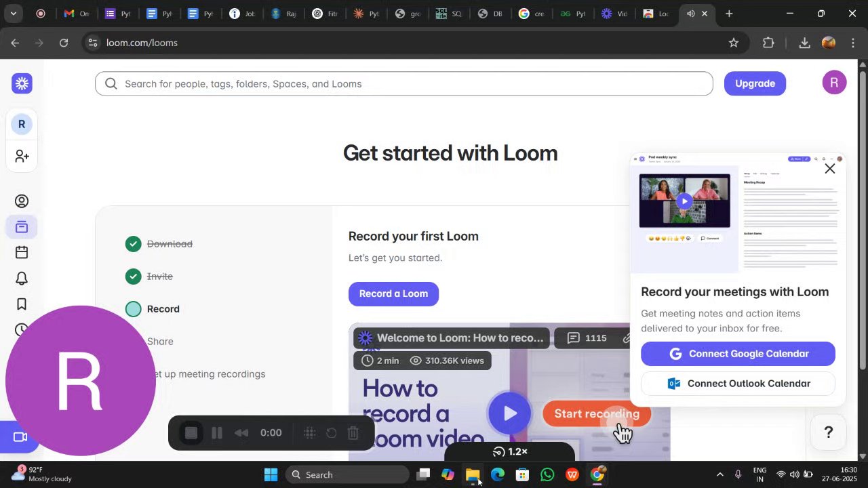The image size is (868, 488).
Task: Open the meetings calendar icon in sidebar
Action: [22, 253]
